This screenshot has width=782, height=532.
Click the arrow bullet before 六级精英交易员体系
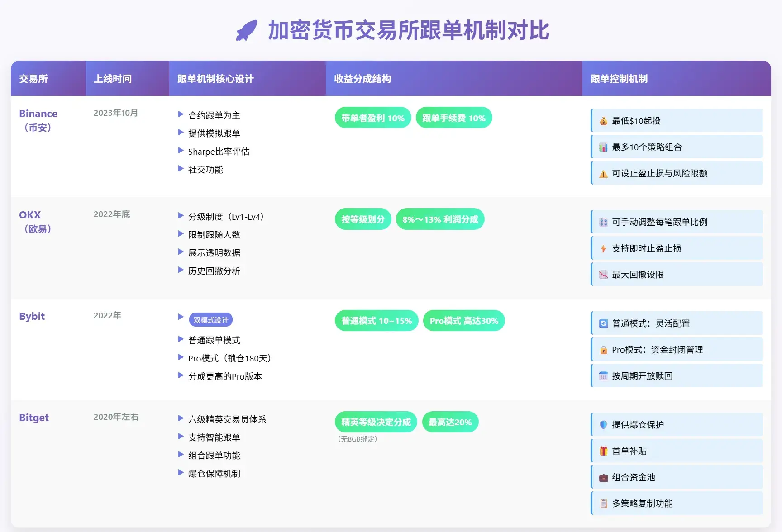click(181, 418)
